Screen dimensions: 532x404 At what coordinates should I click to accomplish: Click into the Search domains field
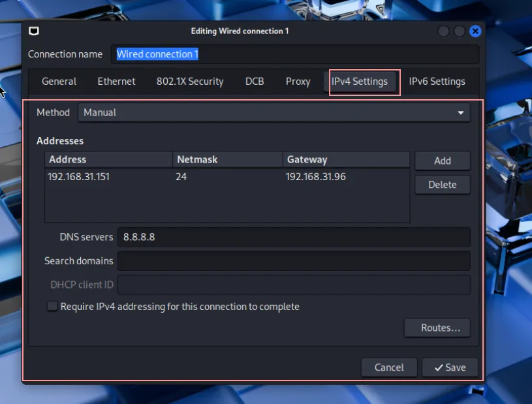click(293, 261)
